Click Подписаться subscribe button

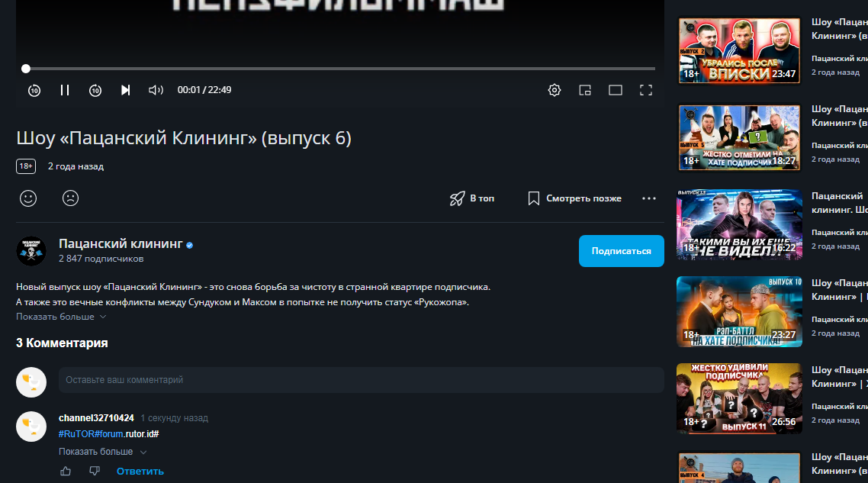621,251
